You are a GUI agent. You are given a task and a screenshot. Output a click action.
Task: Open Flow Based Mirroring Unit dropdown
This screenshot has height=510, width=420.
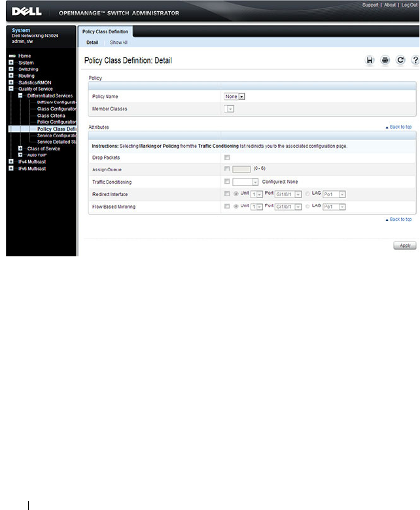(x=256, y=207)
